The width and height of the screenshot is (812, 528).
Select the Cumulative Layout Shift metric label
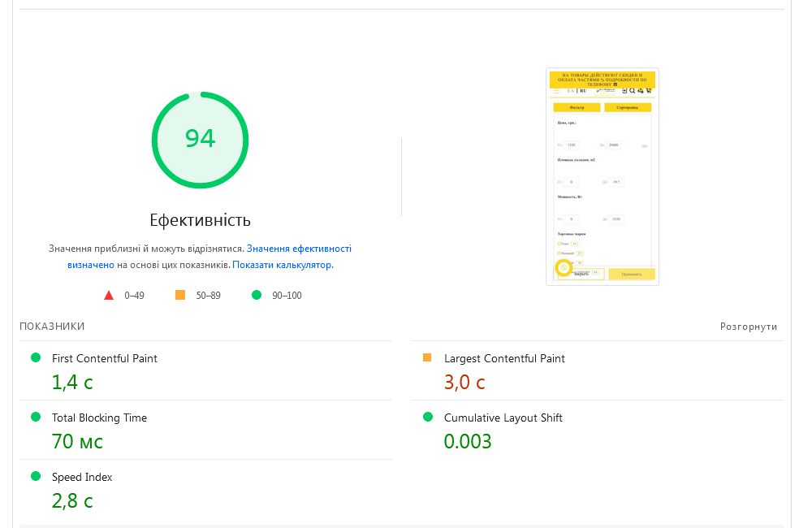503,418
